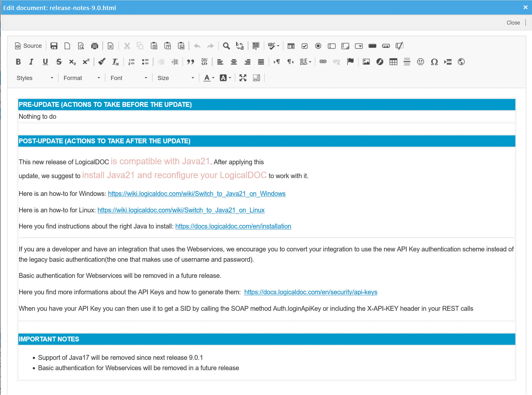Screen dimensions: 532x395
Task: Toggle underline formatting
Action: (45, 62)
